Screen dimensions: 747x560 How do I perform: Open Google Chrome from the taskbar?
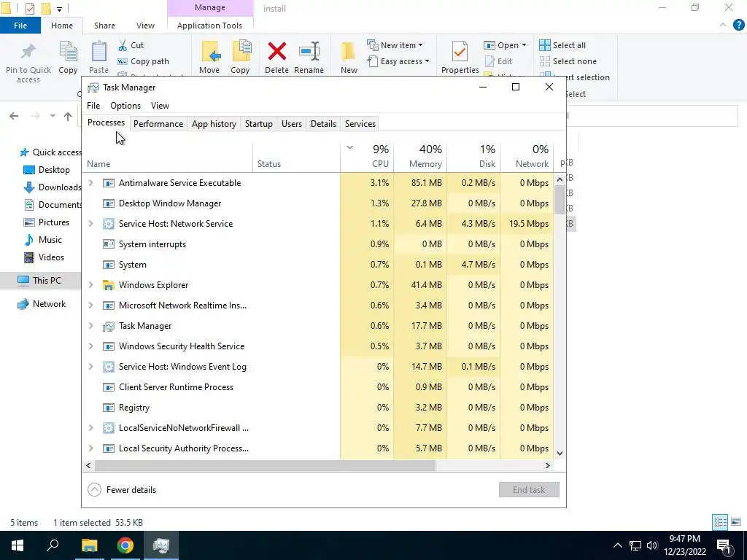(x=125, y=545)
